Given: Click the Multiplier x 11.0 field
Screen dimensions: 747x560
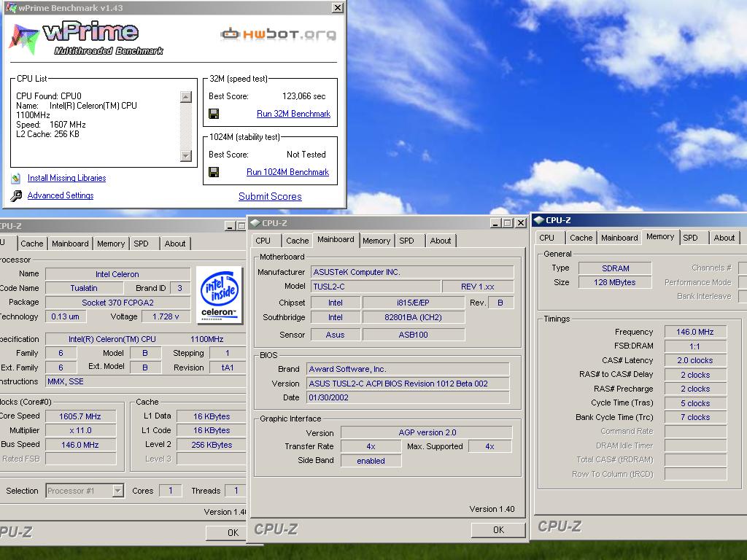Looking at the screenshot, I should [x=80, y=430].
